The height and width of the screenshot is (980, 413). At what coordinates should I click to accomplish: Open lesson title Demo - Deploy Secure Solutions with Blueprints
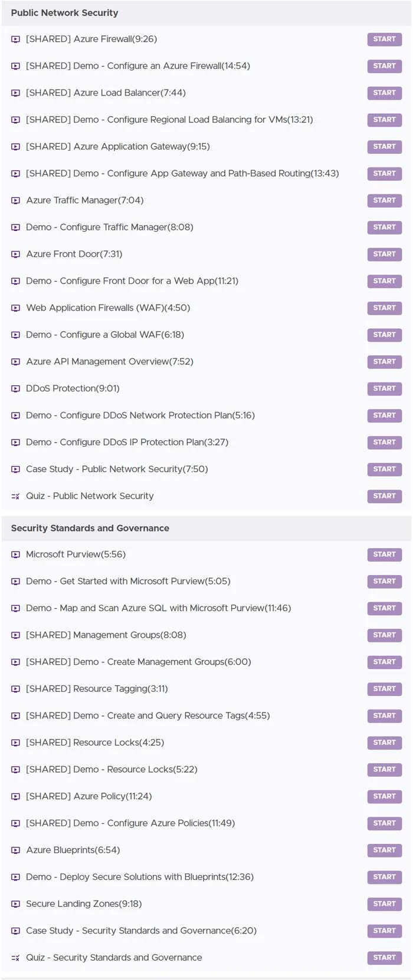(140, 877)
